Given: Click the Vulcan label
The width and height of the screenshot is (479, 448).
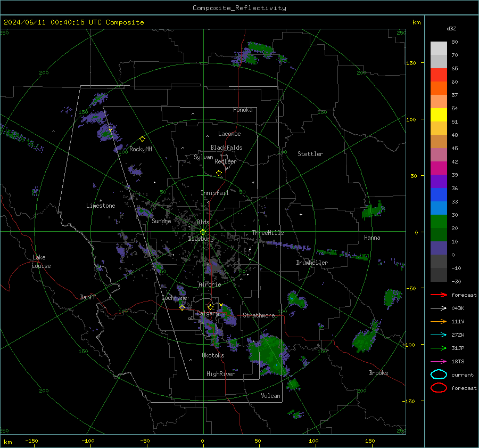Looking at the screenshot, I should coord(270,396).
